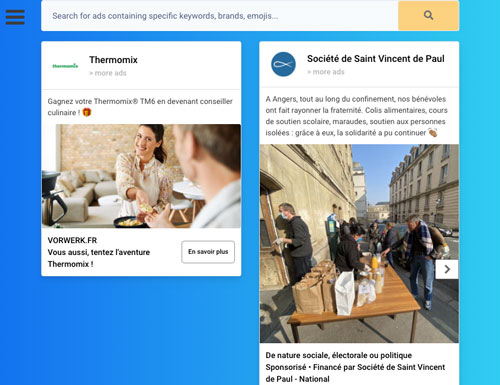This screenshot has width=500, height=385.
Task: Click the Saint Vincent de Paul fish logo
Action: coord(283,64)
